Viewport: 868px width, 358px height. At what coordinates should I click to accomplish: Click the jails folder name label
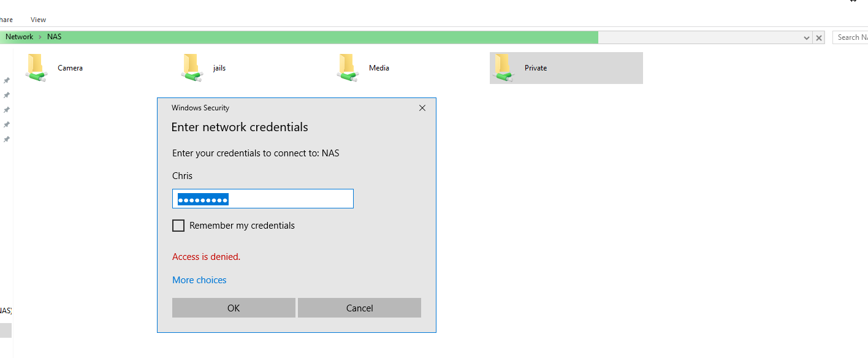(x=219, y=68)
